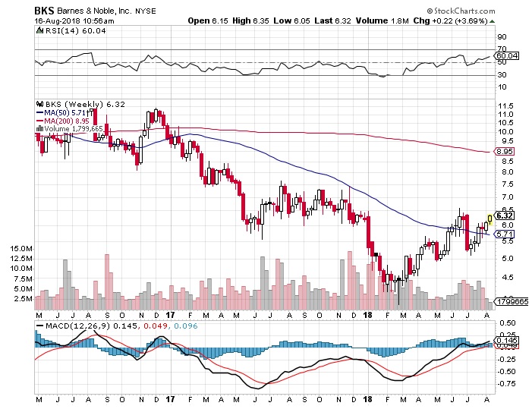Screen dimensions: 532x409
Task: Click the BKS ticker symbol in the header
Action: click(x=45, y=11)
